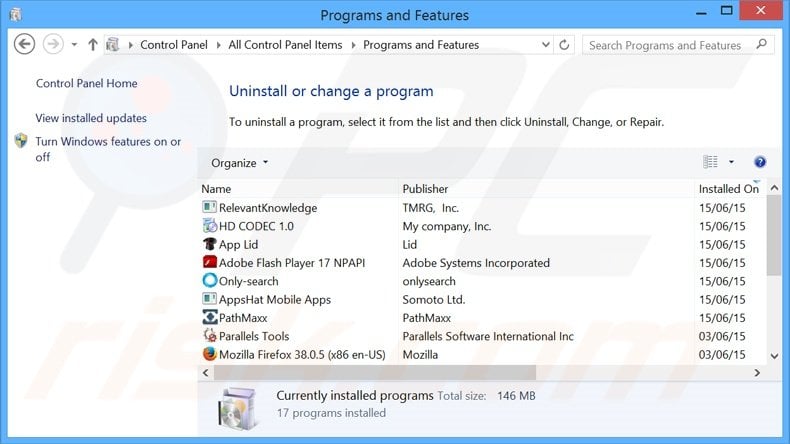The height and width of the screenshot is (444, 790).
Task: Click the window system menu icon
Action: [16, 15]
